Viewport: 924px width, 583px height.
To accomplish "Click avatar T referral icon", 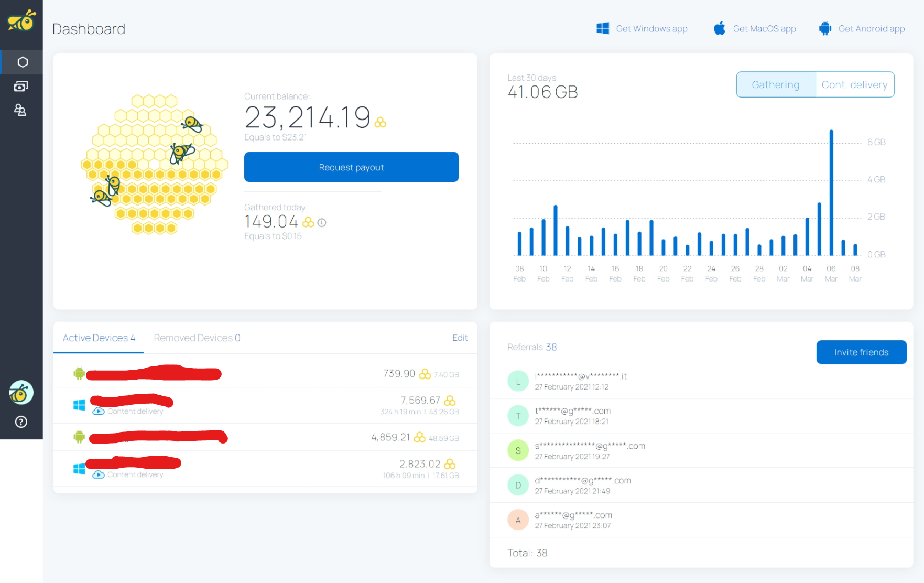I will [518, 416].
